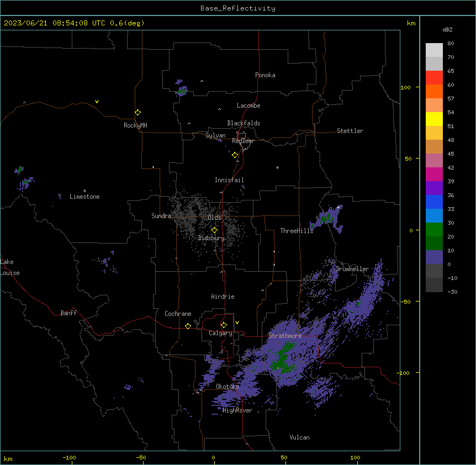Click the green echo core south of Strathmore
Image resolution: width=476 pixels, height=465 pixels.
(x=283, y=357)
